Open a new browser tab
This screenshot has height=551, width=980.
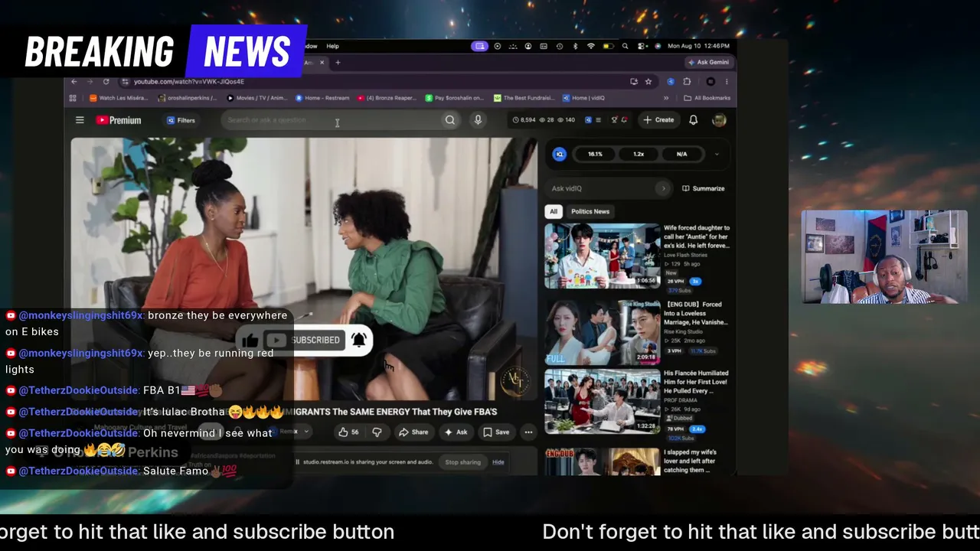[337, 63]
